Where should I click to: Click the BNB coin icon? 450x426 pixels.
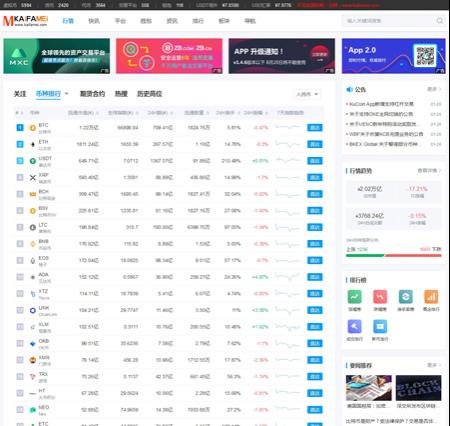pos(33,244)
